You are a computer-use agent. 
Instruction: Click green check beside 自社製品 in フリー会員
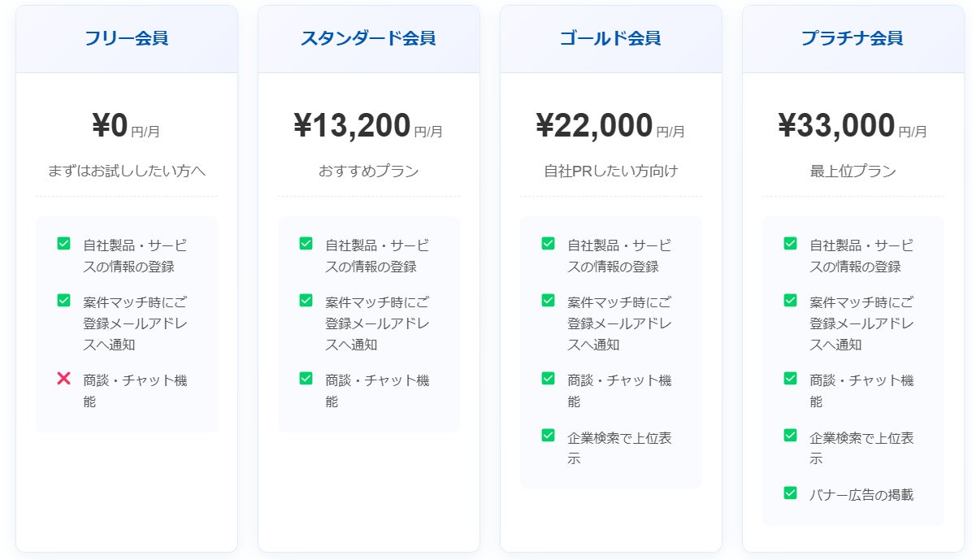[x=64, y=243]
